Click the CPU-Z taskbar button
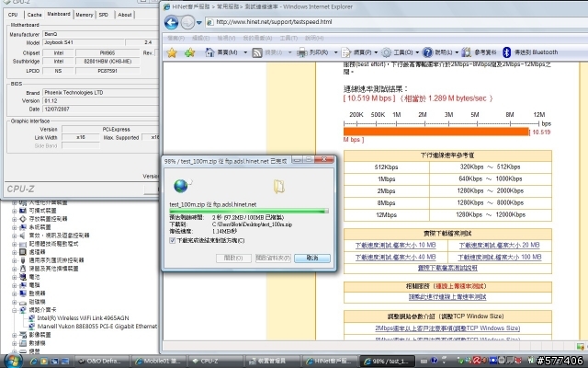This screenshot has height=368, width=588. pyautogui.click(x=214, y=362)
